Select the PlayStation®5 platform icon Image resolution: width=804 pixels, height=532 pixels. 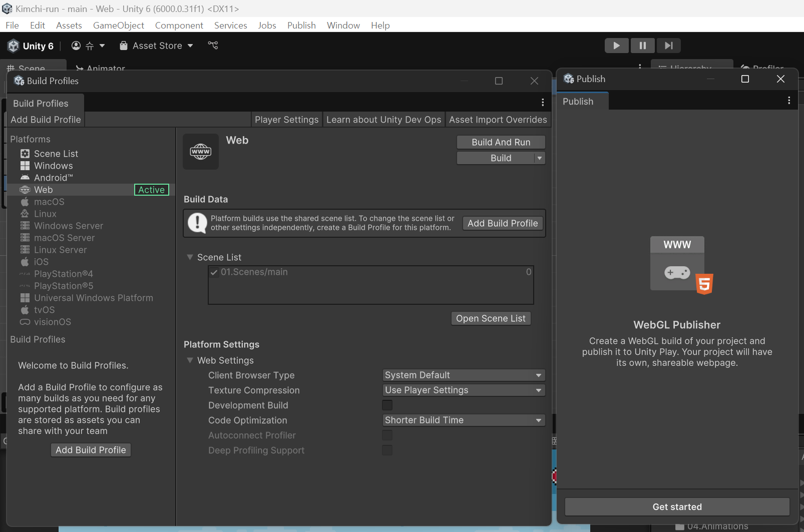click(x=25, y=286)
